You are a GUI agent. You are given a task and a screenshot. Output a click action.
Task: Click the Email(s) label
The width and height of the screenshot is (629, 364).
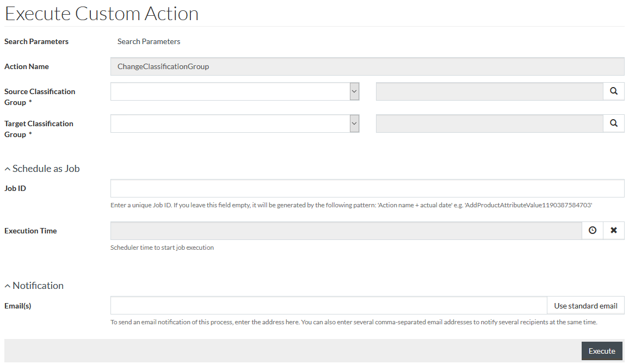(x=17, y=306)
